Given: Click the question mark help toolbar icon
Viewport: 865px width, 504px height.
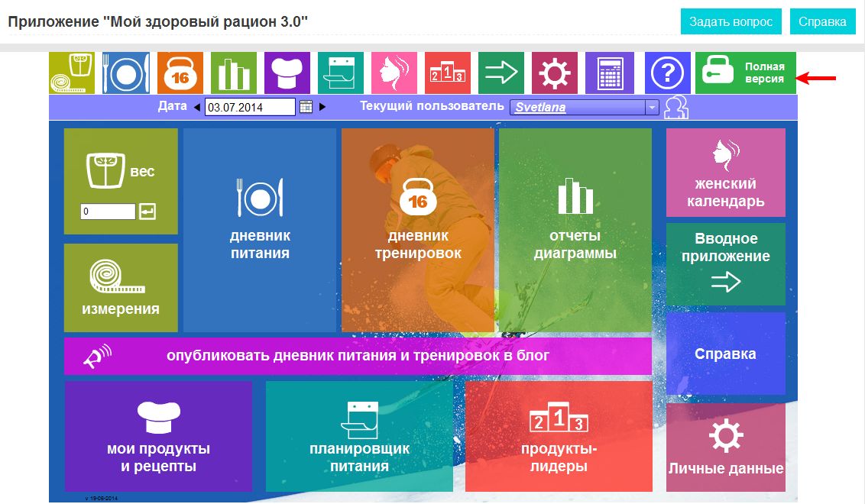Looking at the screenshot, I should point(668,73).
